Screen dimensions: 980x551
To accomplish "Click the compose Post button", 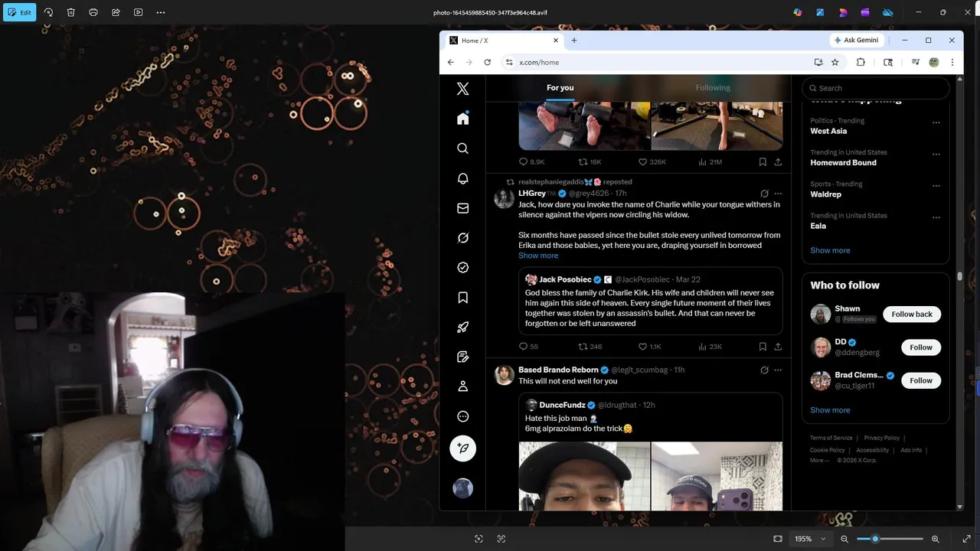I will pos(462,448).
